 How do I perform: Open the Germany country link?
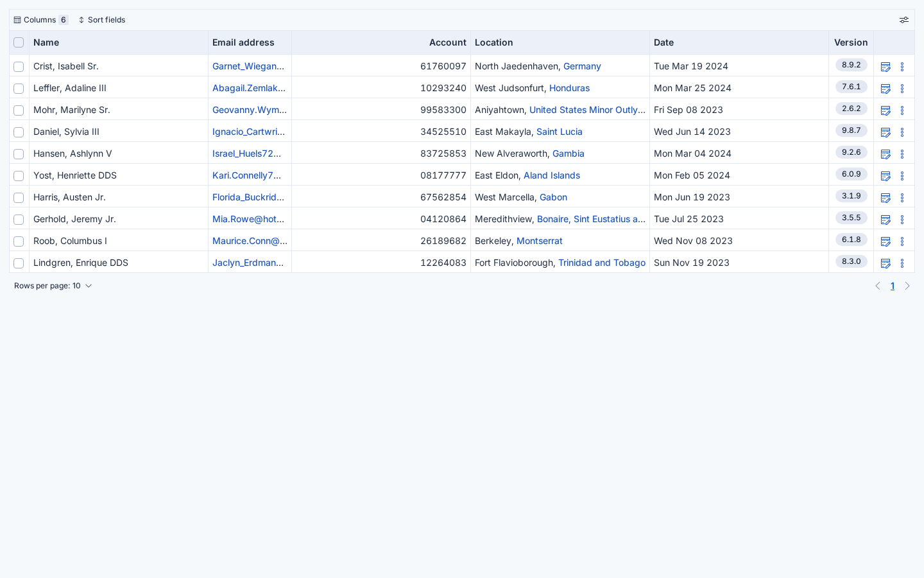tap(582, 66)
